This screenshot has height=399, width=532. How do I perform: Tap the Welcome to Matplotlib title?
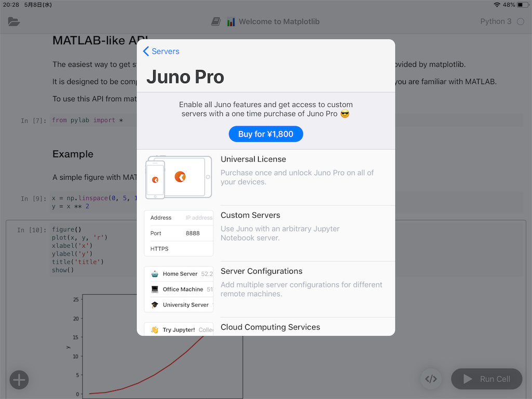click(x=279, y=22)
